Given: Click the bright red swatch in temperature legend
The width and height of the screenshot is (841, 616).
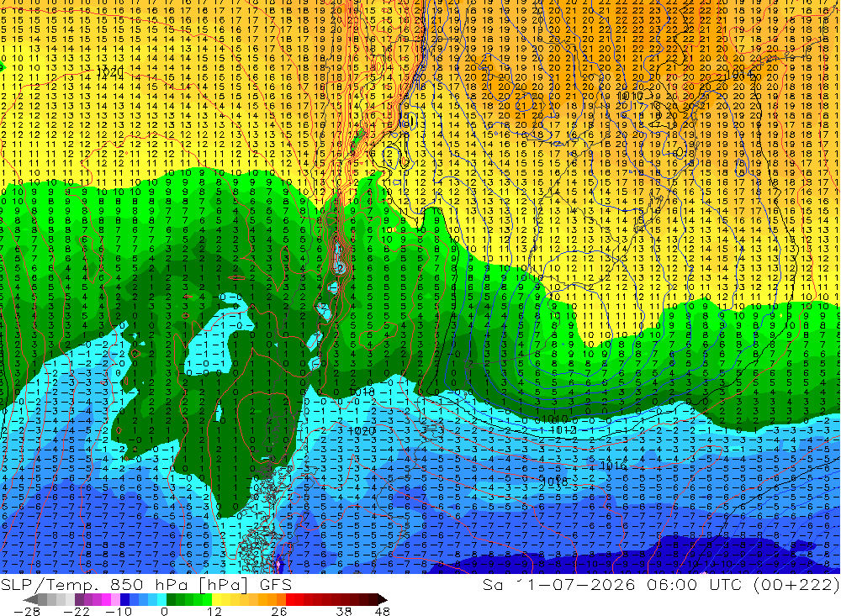Looking at the screenshot, I should tap(290, 599).
